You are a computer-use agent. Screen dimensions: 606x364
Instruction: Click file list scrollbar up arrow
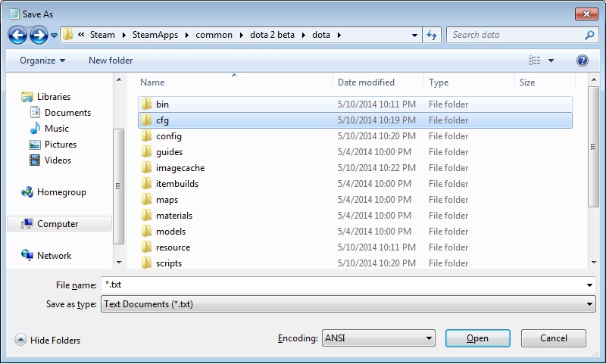(594, 80)
